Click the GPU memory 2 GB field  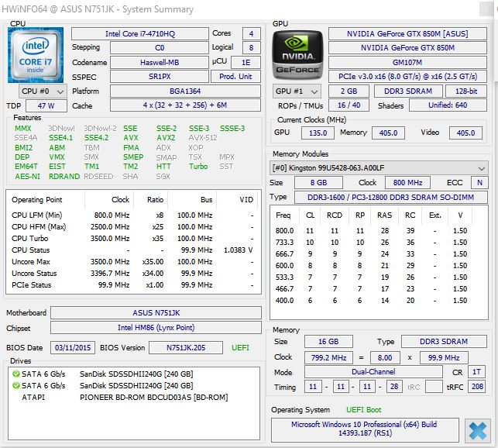click(349, 91)
